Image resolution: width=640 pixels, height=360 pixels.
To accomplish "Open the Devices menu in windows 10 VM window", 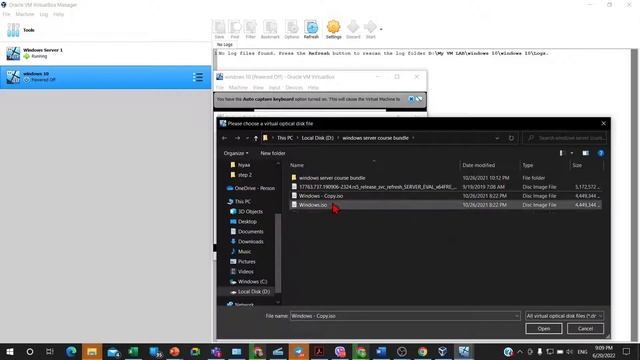I will [x=294, y=87].
